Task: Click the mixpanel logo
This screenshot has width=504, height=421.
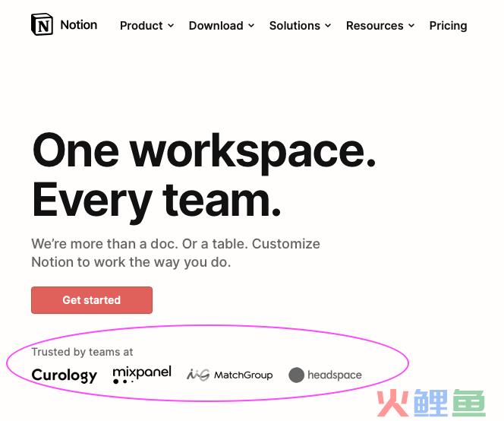Action: 142,375
